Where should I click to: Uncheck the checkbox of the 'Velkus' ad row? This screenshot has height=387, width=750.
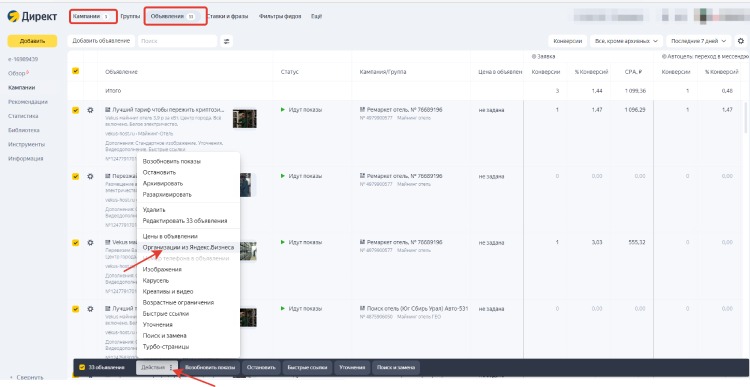(x=76, y=243)
